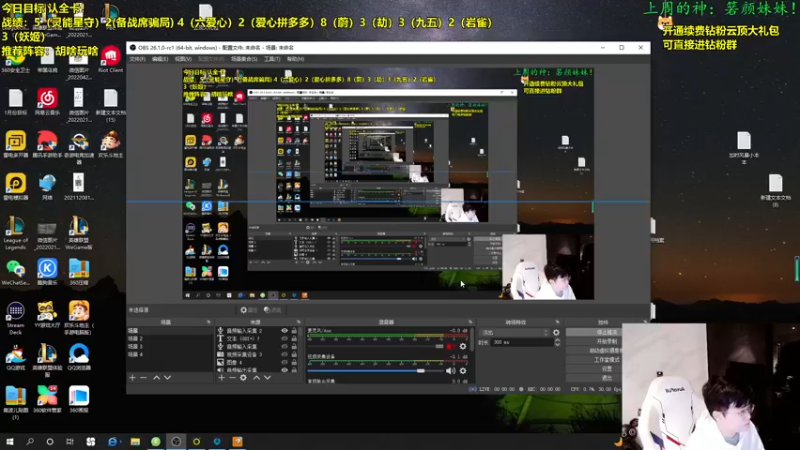
Task: Open WeGame 英雄联盟 desktop shortcut
Action: pyautogui.click(x=79, y=233)
